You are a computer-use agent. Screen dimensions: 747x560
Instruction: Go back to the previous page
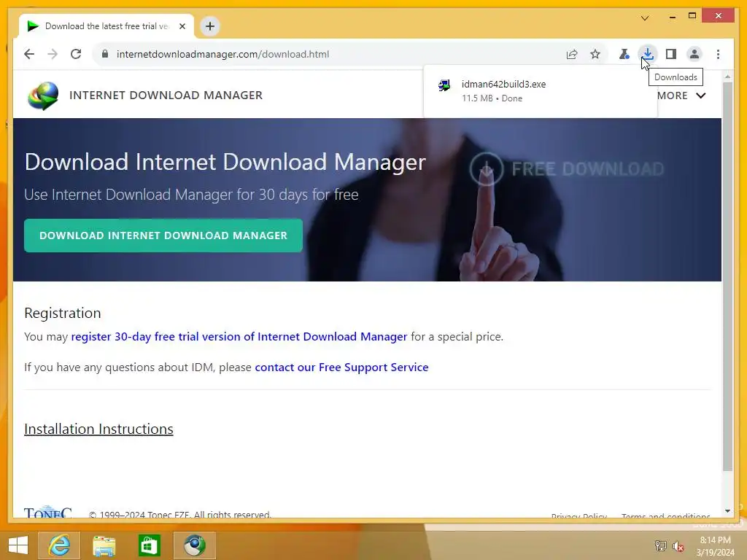[29, 54]
